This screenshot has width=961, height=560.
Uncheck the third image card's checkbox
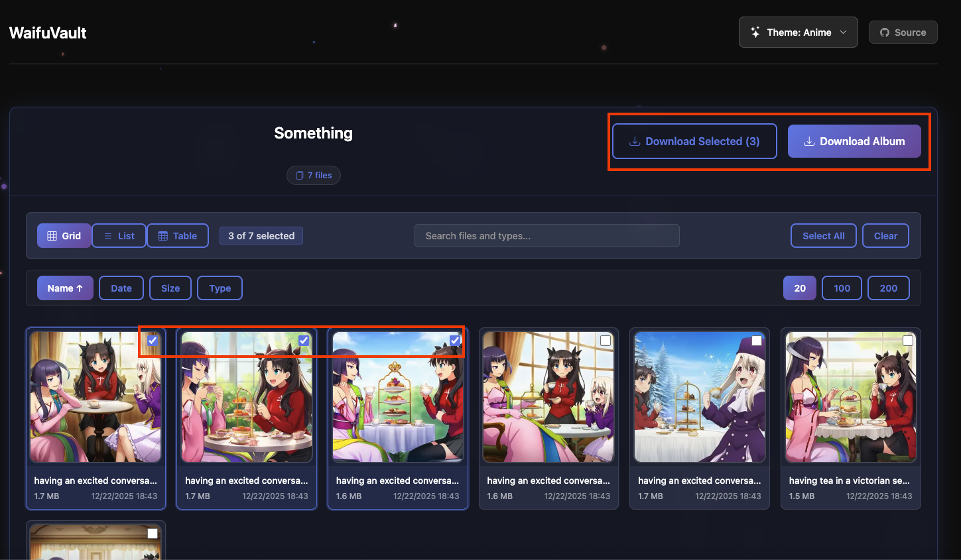tap(455, 341)
